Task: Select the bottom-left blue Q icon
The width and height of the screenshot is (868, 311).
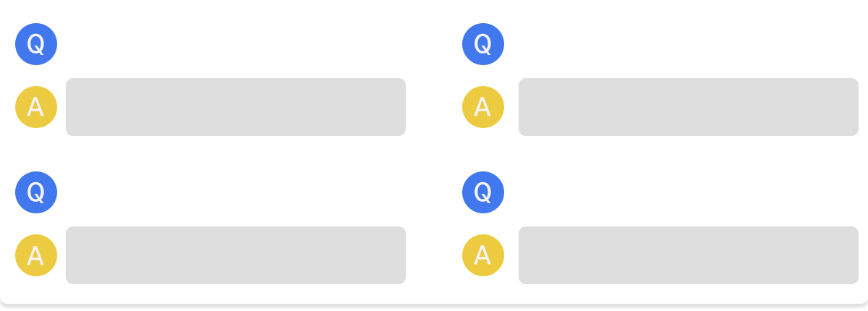Action: point(36,192)
